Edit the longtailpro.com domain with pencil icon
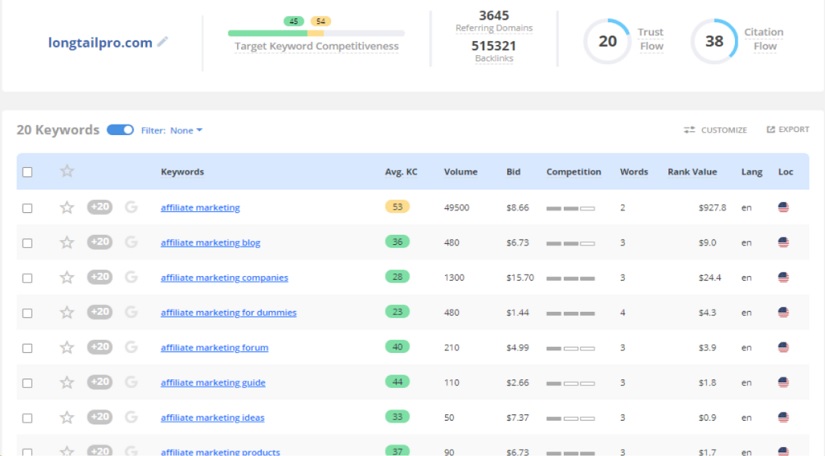Image resolution: width=825 pixels, height=456 pixels. [x=163, y=42]
